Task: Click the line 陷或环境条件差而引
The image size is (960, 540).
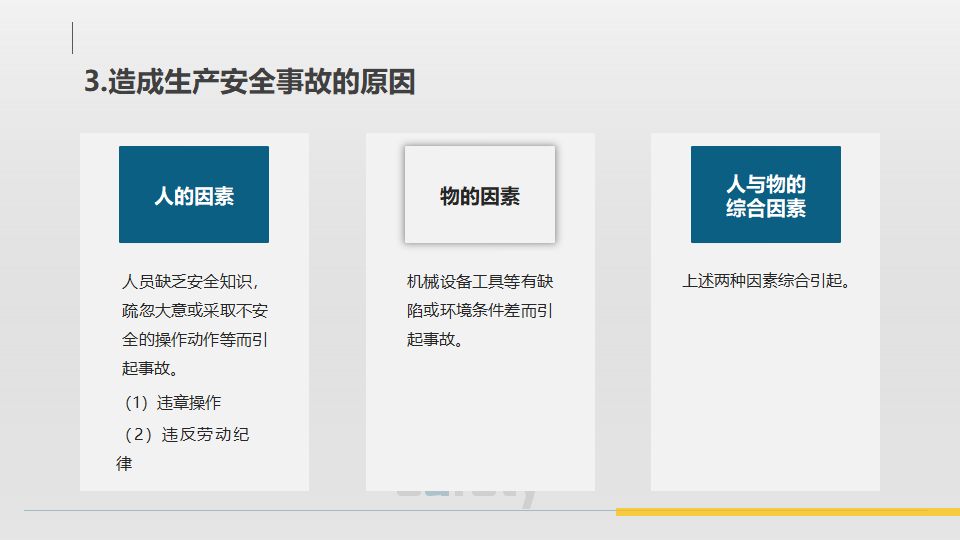Action: point(479,310)
